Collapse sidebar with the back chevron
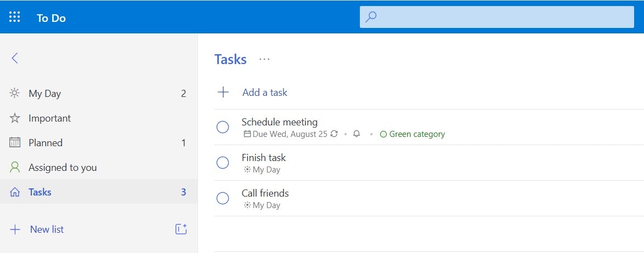This screenshot has height=253, width=644. (15, 58)
